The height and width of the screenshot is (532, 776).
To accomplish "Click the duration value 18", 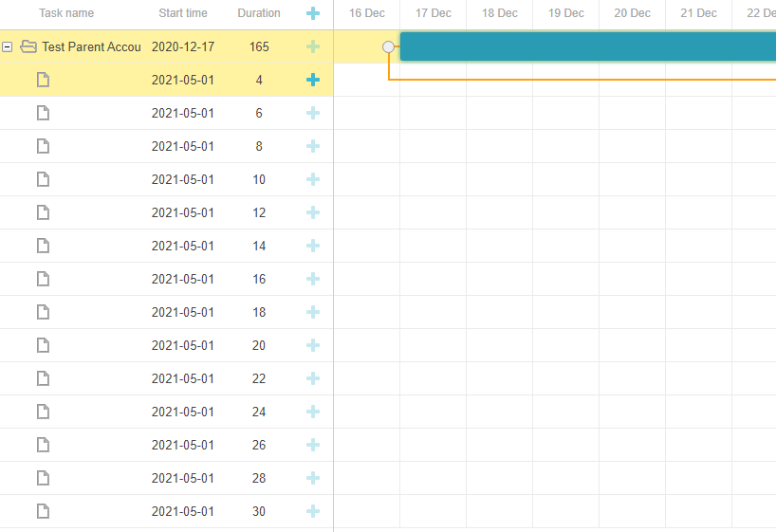I will pyautogui.click(x=259, y=312).
